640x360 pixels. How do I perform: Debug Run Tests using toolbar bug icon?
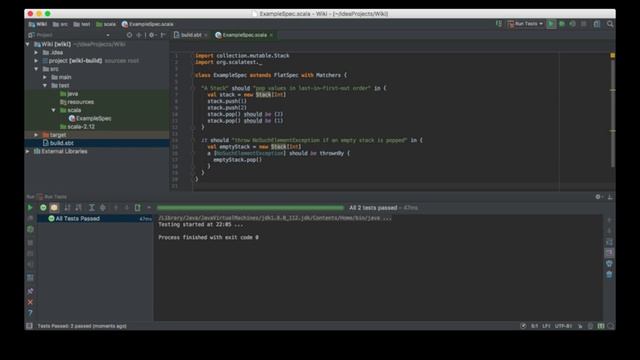click(562, 24)
